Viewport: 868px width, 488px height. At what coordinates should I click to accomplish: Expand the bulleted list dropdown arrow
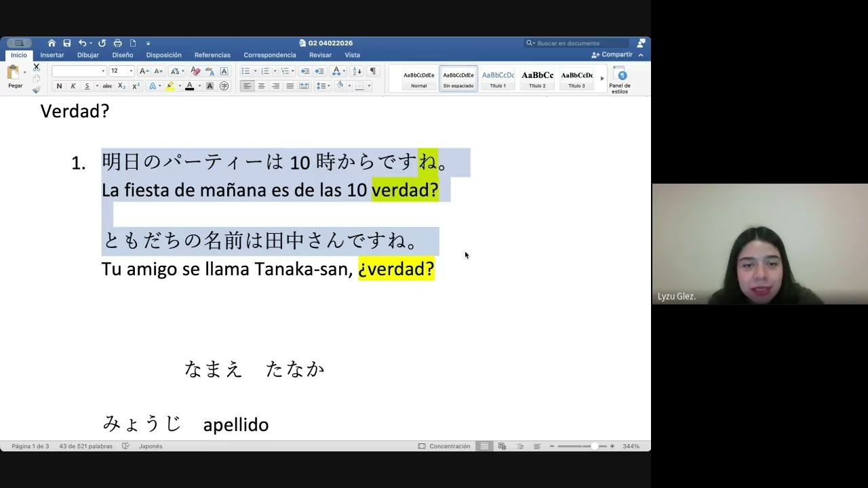255,71
